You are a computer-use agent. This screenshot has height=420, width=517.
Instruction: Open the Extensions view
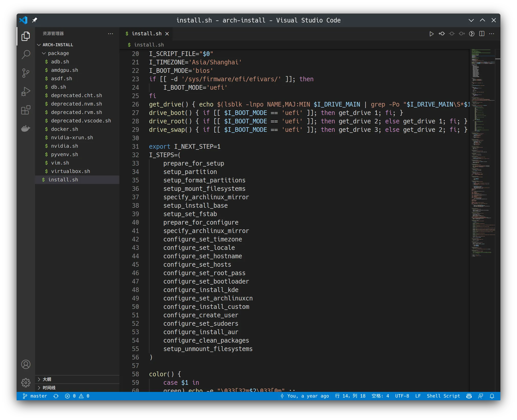pos(26,110)
